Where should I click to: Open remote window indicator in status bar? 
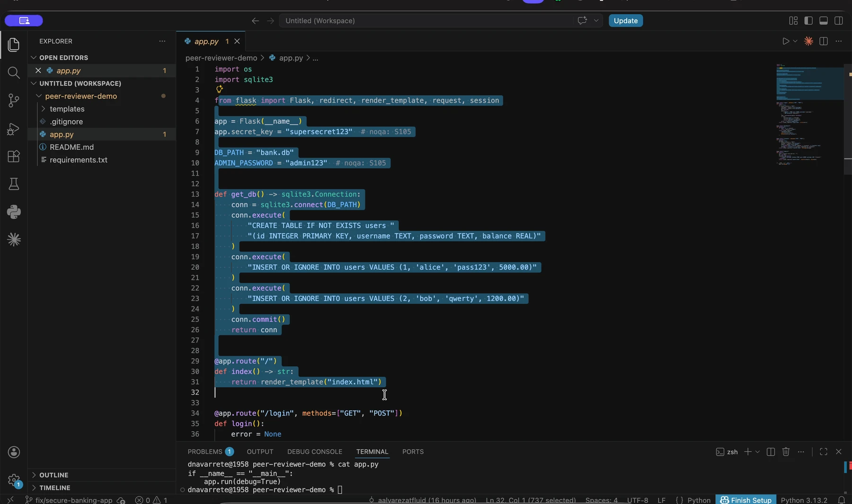(10, 500)
